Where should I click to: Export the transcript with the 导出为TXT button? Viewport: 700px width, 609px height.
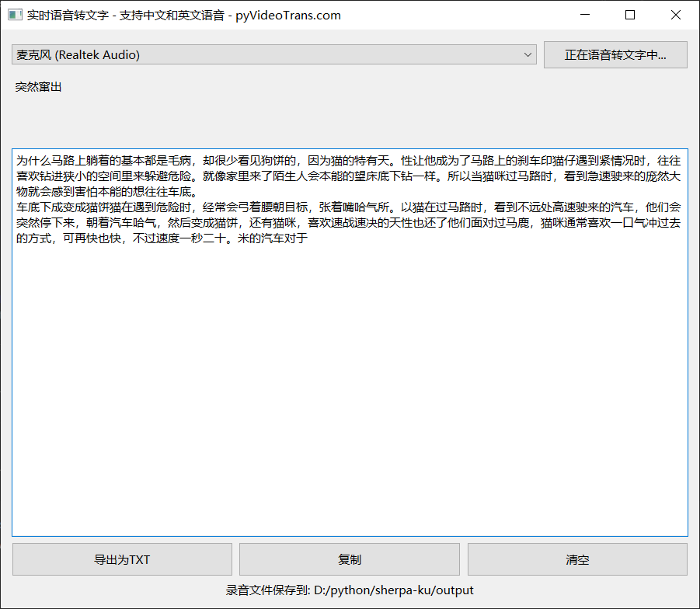[x=122, y=559]
